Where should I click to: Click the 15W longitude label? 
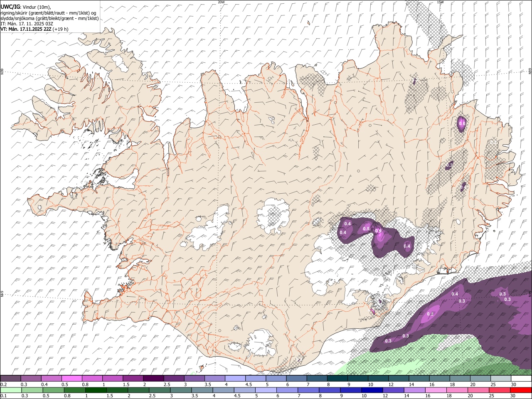[440, 2]
